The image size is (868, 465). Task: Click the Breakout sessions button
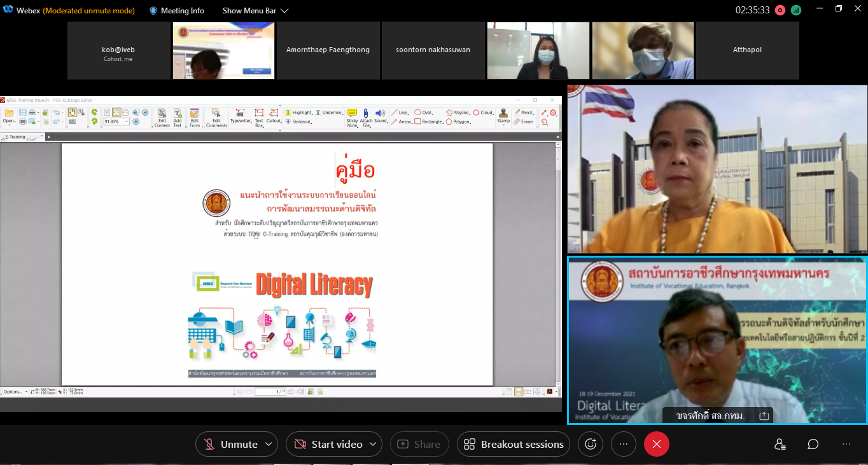click(514, 444)
